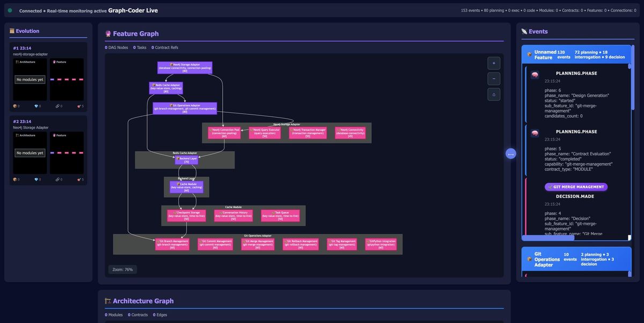Select the Task Queue node

(280, 216)
